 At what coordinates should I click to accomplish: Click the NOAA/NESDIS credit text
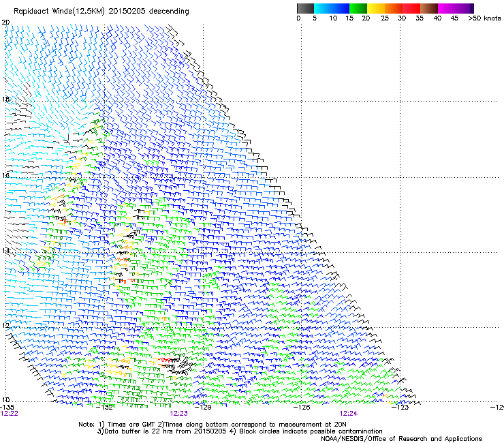coord(401,439)
